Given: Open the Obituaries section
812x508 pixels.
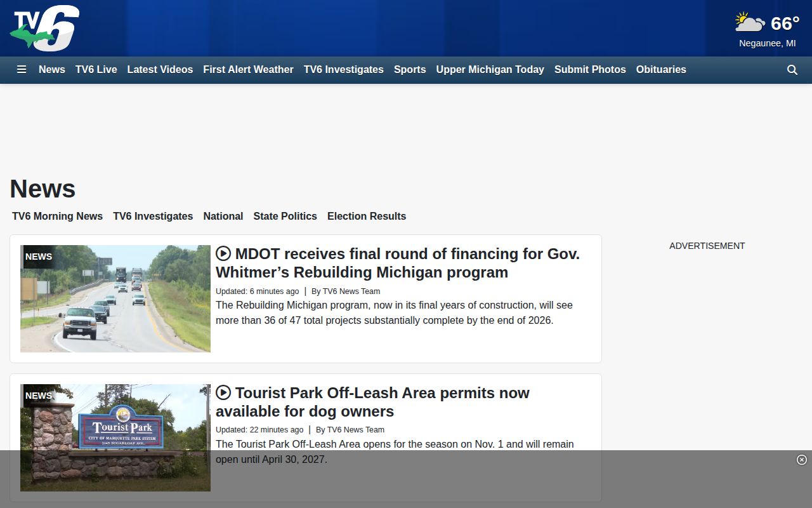Looking at the screenshot, I should pos(661,70).
